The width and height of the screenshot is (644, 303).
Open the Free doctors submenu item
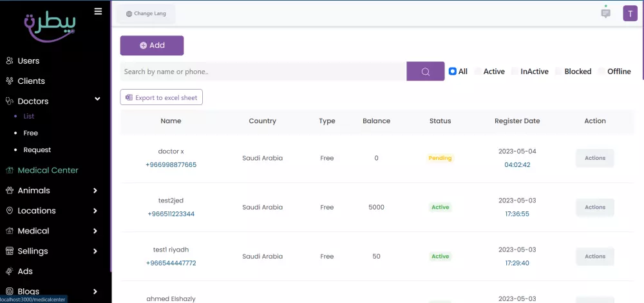pos(30,133)
